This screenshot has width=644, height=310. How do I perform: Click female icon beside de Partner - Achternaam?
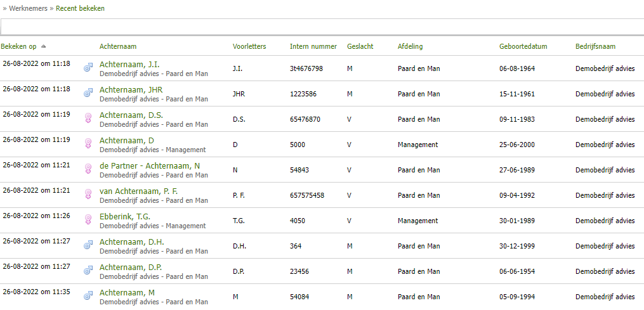pos(89,169)
